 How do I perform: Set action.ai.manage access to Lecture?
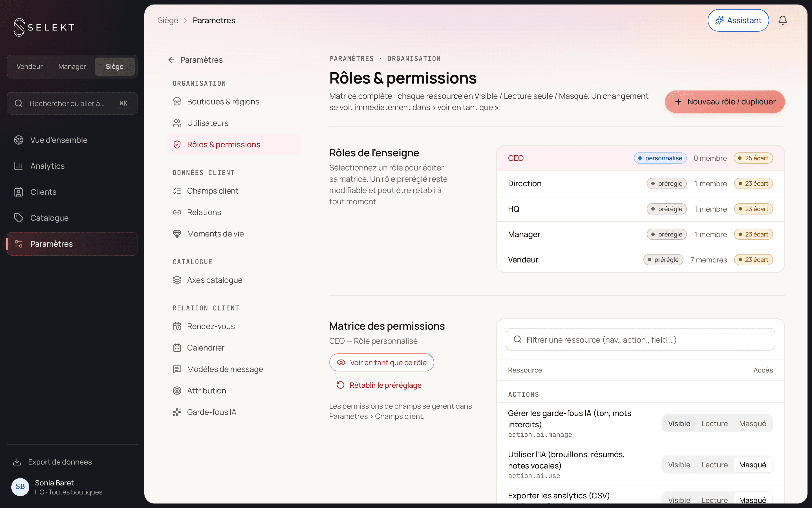click(x=715, y=423)
